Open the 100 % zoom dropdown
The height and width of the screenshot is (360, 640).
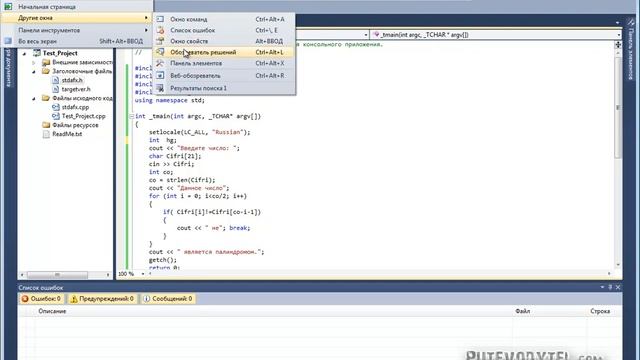click(143, 274)
